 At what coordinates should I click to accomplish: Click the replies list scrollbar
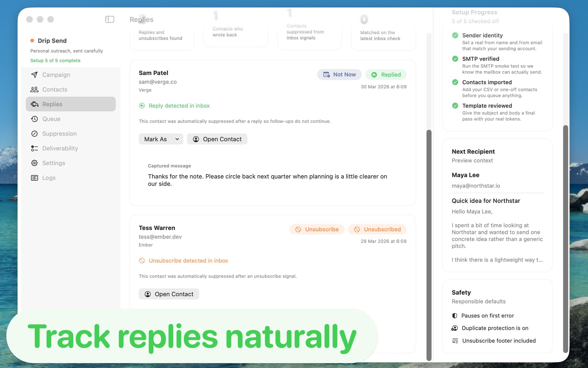(429, 243)
